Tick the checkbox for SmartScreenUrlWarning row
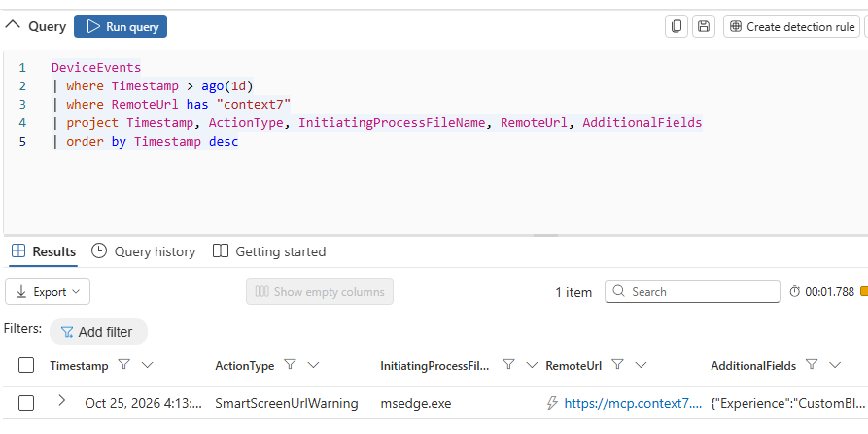Screen dimensions: 868x434 pos(26,403)
